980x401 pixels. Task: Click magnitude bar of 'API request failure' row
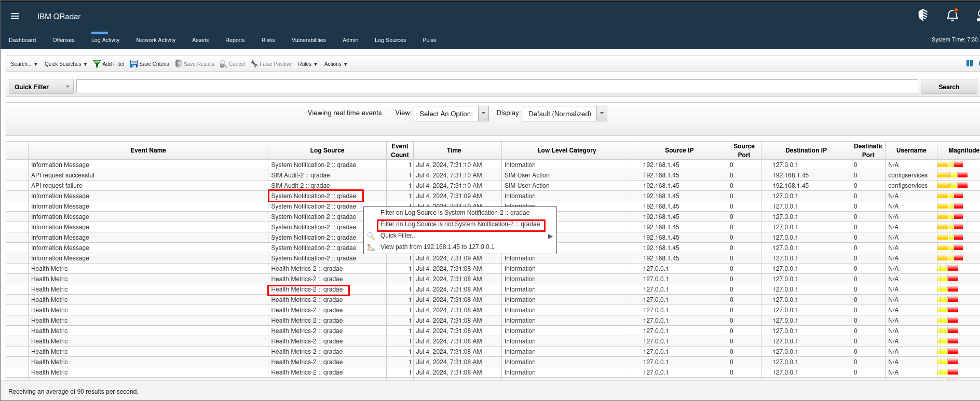952,186
